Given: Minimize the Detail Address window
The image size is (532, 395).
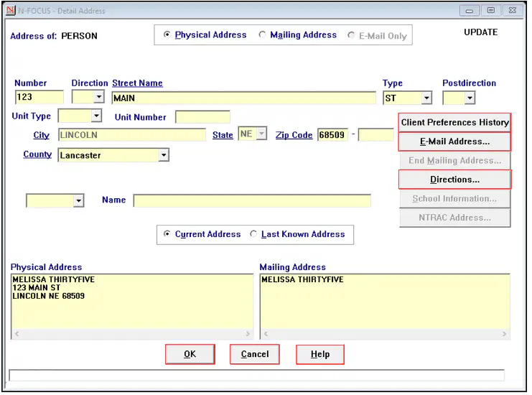Looking at the screenshot, I should coord(470,11).
